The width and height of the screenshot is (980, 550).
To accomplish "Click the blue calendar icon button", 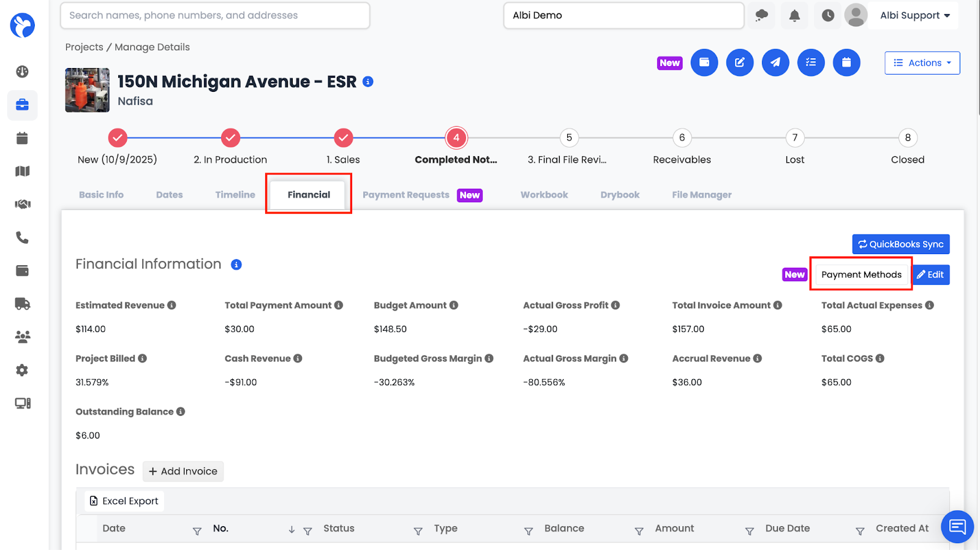I will tap(846, 62).
